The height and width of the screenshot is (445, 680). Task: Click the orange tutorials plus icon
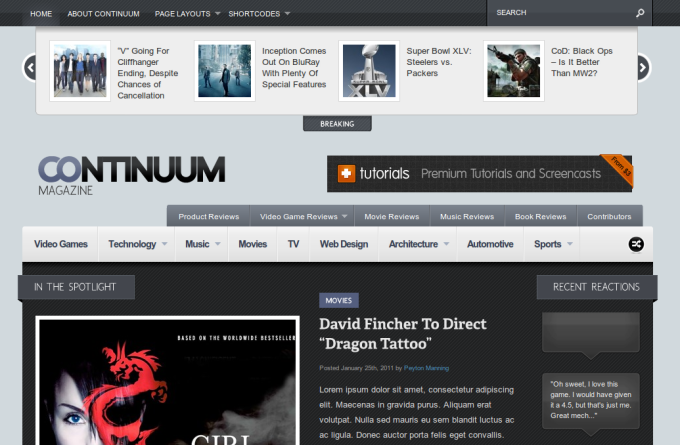(346, 173)
